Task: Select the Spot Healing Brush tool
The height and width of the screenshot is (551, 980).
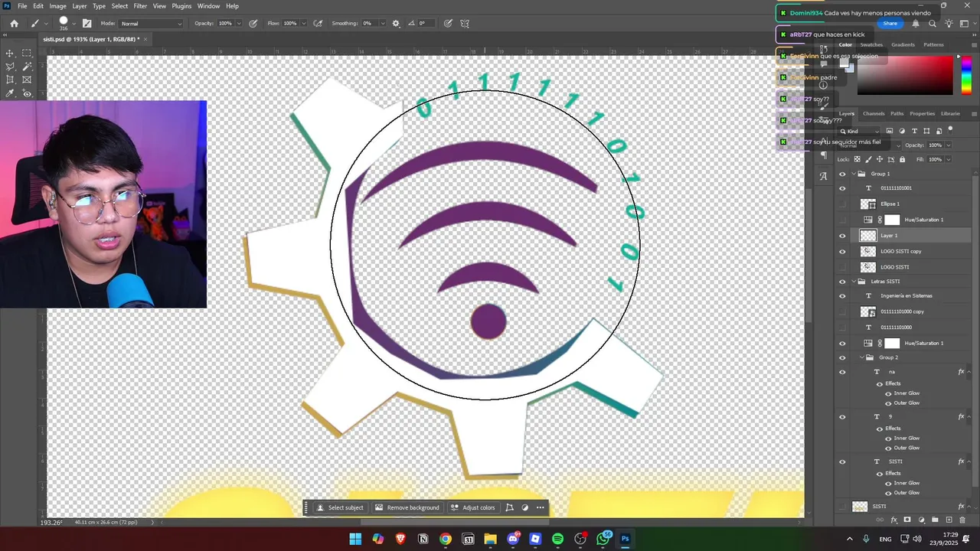Action: [x=27, y=93]
